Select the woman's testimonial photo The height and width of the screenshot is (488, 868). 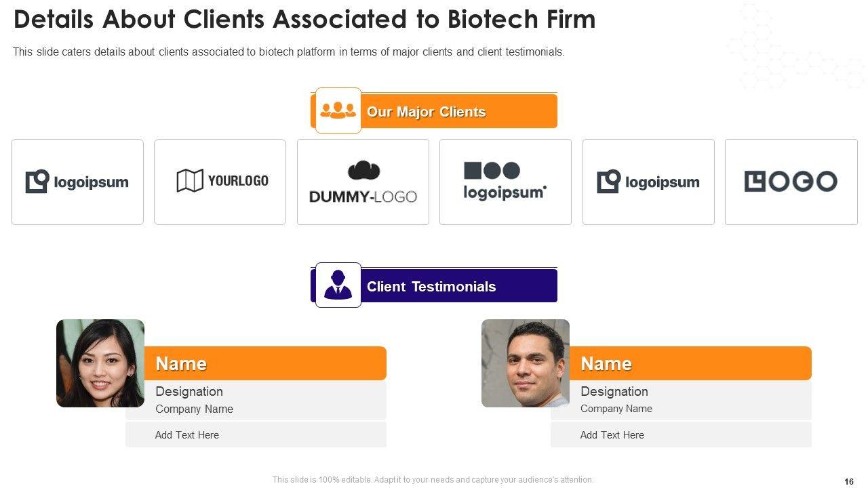pyautogui.click(x=100, y=363)
